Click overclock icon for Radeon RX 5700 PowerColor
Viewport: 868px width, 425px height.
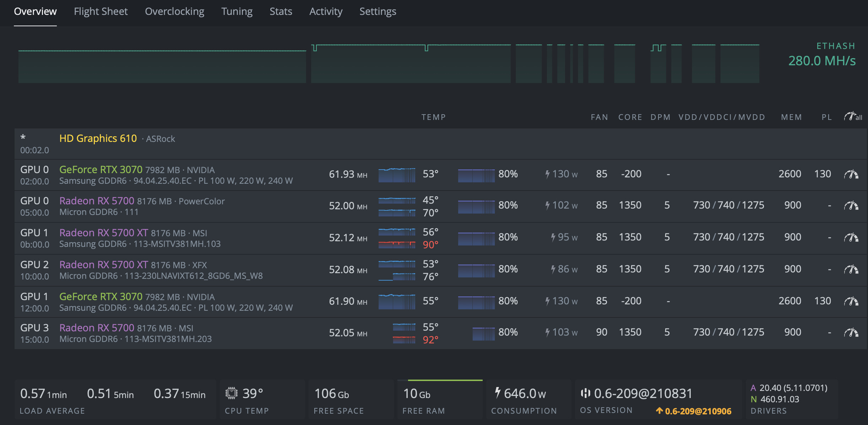click(851, 205)
